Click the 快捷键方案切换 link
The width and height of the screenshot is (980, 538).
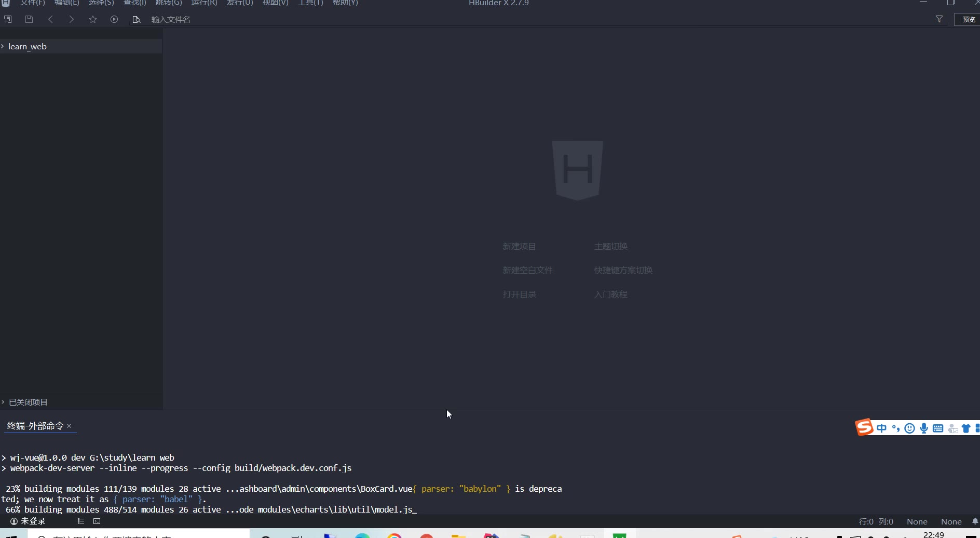pyautogui.click(x=623, y=270)
